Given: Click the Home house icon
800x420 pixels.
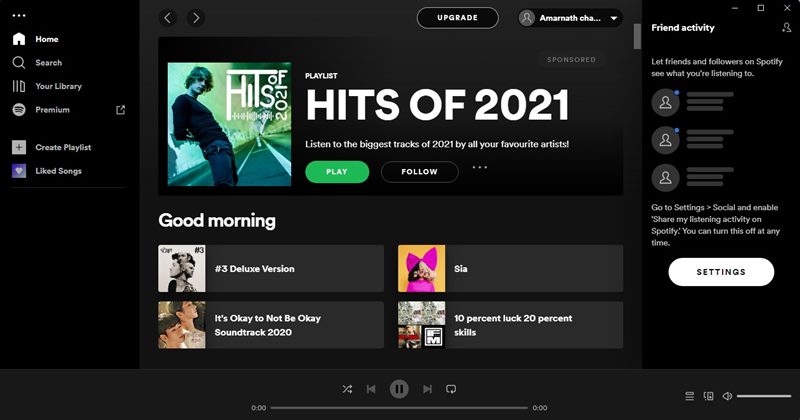Looking at the screenshot, I should point(19,39).
